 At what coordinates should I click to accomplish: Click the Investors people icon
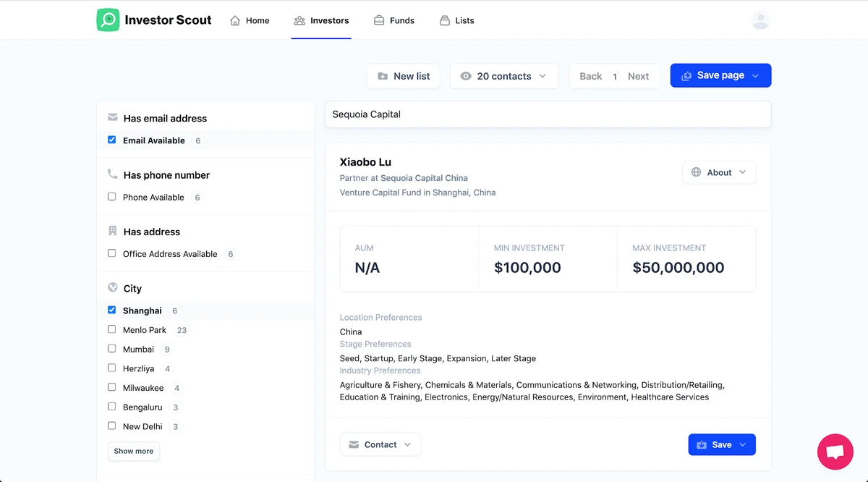click(x=299, y=20)
